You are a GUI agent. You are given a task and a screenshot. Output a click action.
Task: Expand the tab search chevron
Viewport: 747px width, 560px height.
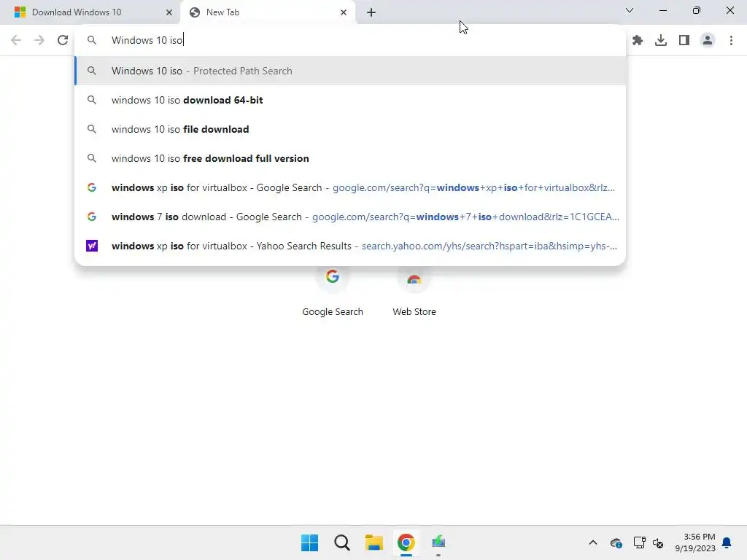point(630,10)
